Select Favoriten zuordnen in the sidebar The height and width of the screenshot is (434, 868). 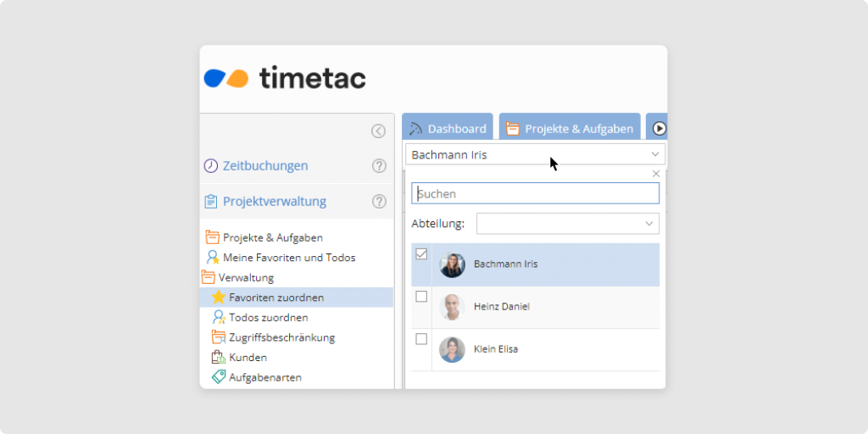(275, 298)
